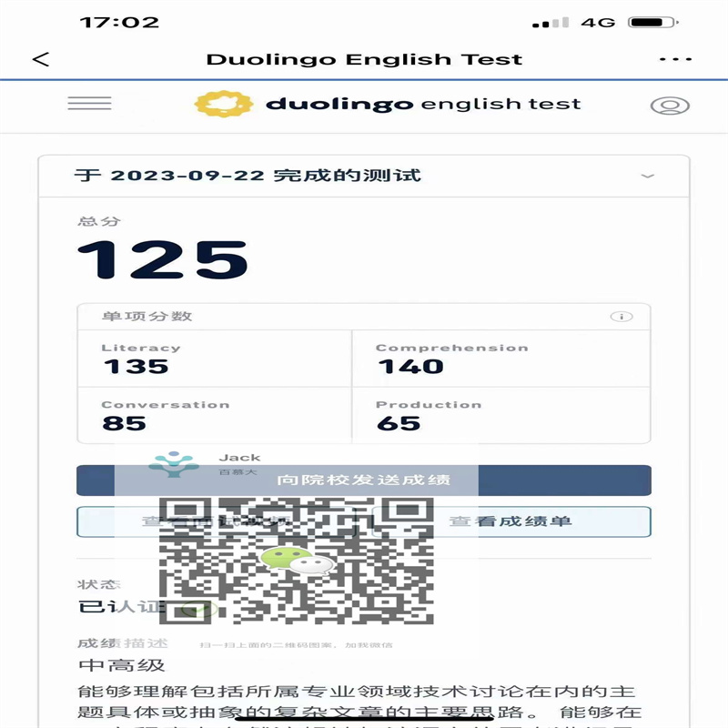Tap the Duolingo English Test page title
The width and height of the screenshot is (728, 728).
(x=364, y=60)
